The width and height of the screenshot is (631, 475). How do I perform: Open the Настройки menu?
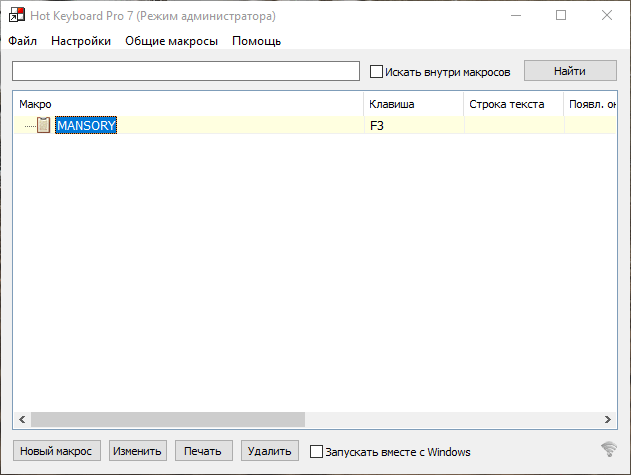click(x=81, y=41)
